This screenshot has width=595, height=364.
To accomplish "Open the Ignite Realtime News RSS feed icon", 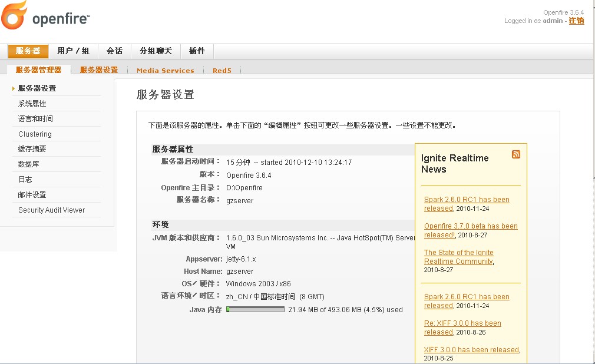I will (x=515, y=154).
